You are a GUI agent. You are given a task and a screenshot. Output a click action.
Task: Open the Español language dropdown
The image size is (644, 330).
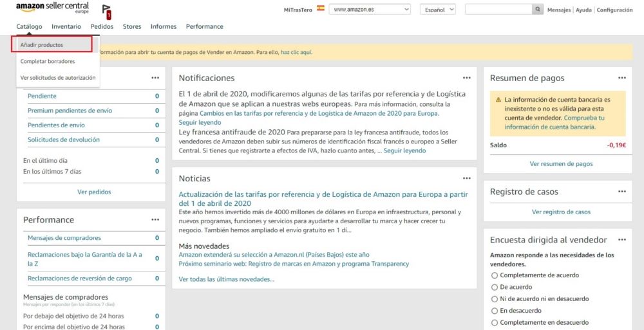(x=438, y=10)
